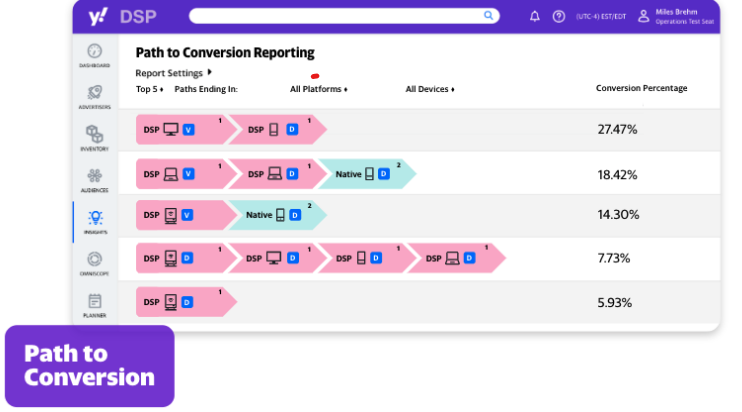Click the 7.73% conversion value
Viewport: 742px width, 412px height.
(614, 258)
